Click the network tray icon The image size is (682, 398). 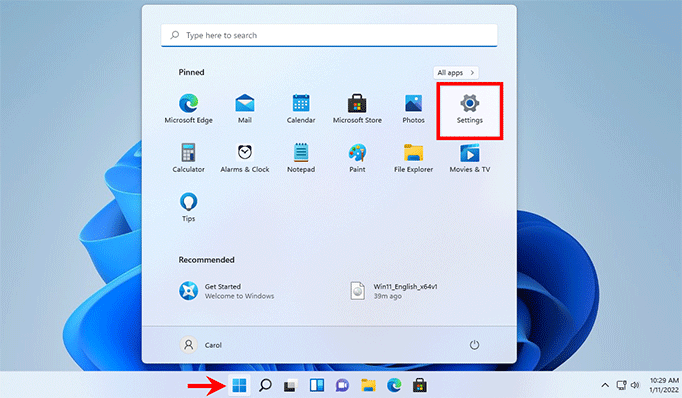coord(622,385)
